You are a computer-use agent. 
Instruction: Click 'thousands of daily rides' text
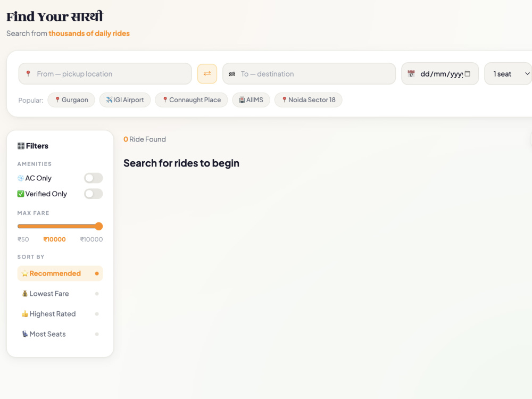point(89,33)
